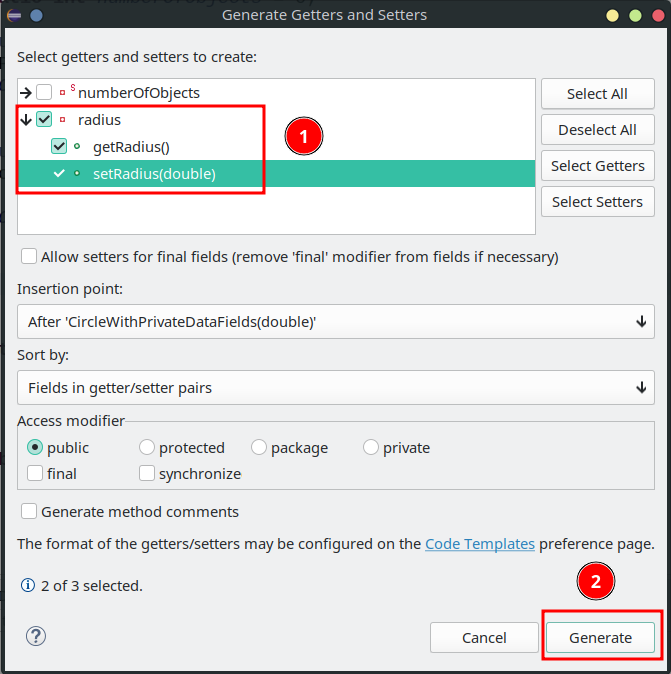Screen dimensions: 671x674
Task: Enable 'Allow setters for final fields' checkbox
Action: click(x=29, y=257)
